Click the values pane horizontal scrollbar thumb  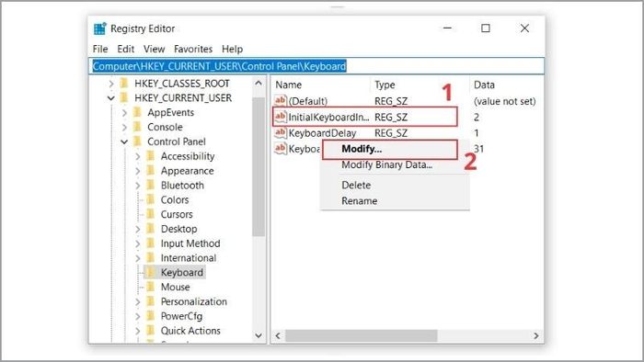tap(362, 335)
